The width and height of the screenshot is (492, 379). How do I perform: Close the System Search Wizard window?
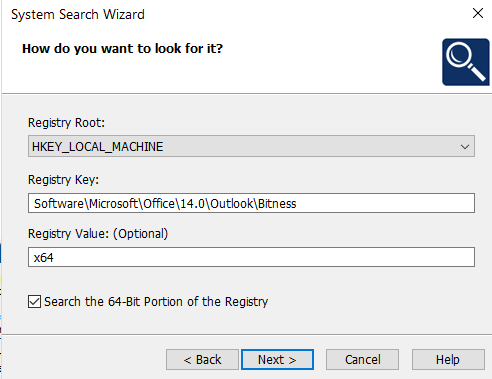click(x=478, y=13)
